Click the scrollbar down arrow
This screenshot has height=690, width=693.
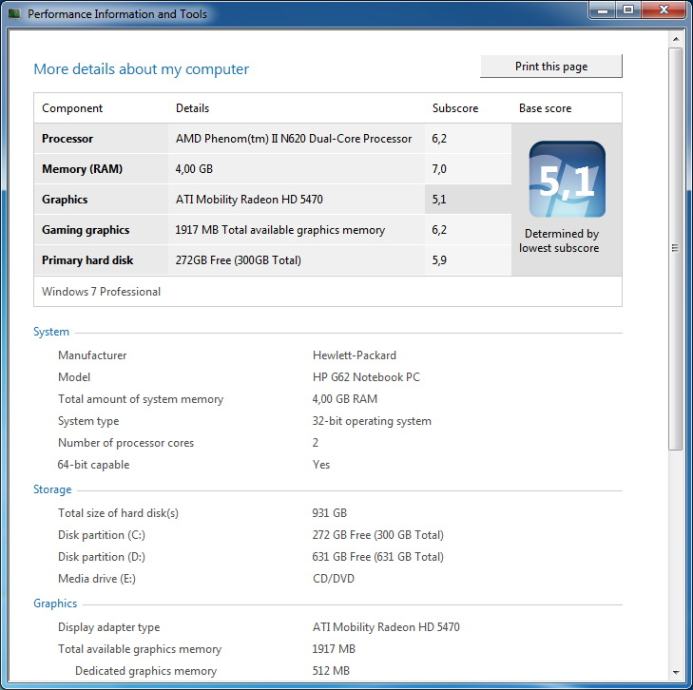click(676, 671)
